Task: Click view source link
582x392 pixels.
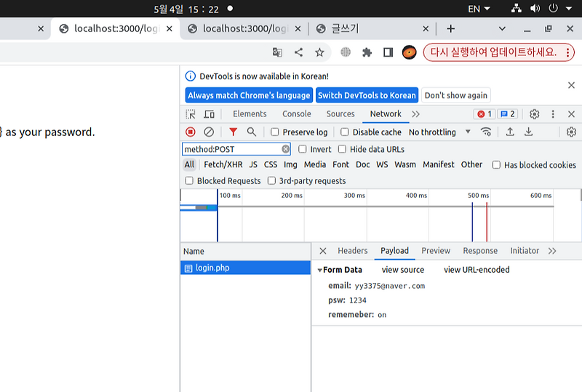Action: coord(403,270)
